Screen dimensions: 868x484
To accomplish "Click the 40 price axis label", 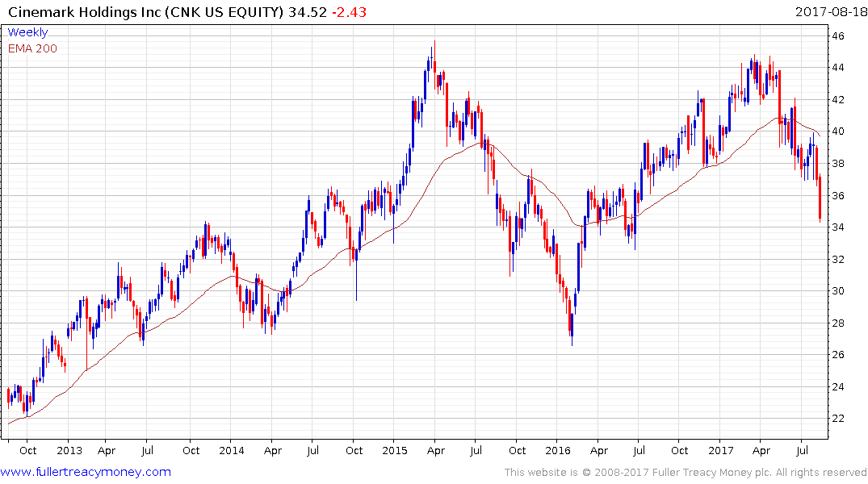I will [x=837, y=131].
